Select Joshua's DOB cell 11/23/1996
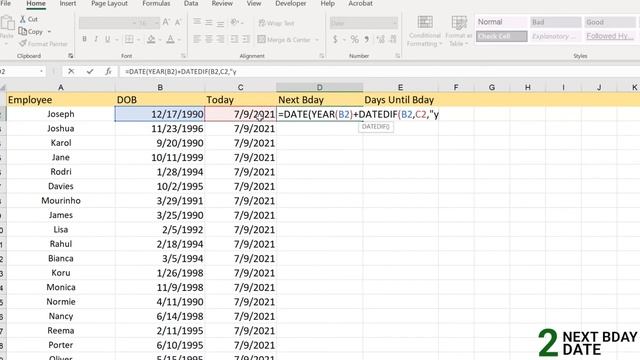The width and height of the screenshot is (640, 360). [x=160, y=129]
